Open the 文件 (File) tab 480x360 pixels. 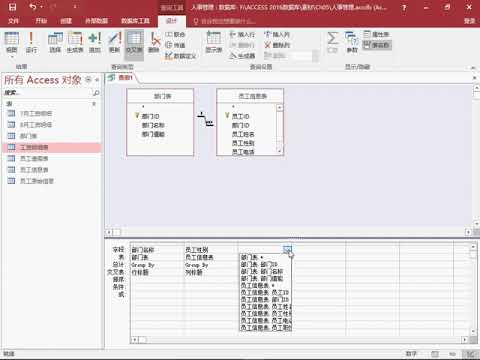coord(13,21)
